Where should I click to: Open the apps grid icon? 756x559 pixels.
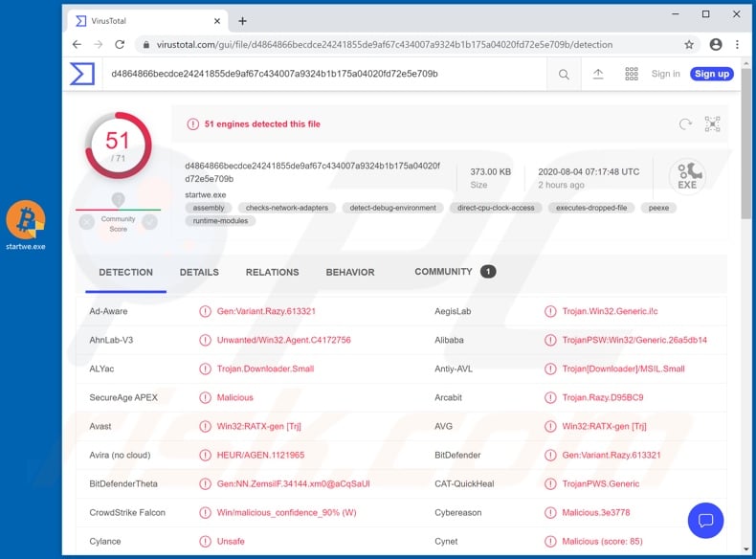coord(632,74)
